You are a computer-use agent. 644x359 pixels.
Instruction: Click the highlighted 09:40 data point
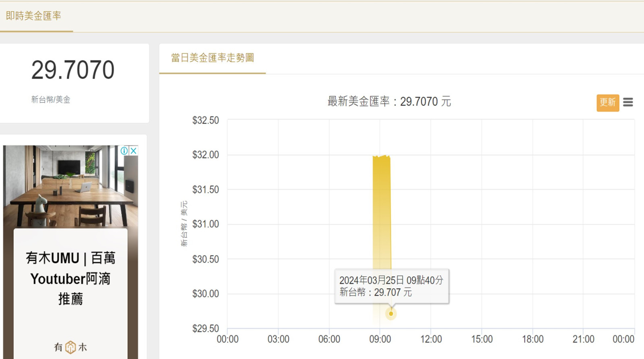coord(391,314)
